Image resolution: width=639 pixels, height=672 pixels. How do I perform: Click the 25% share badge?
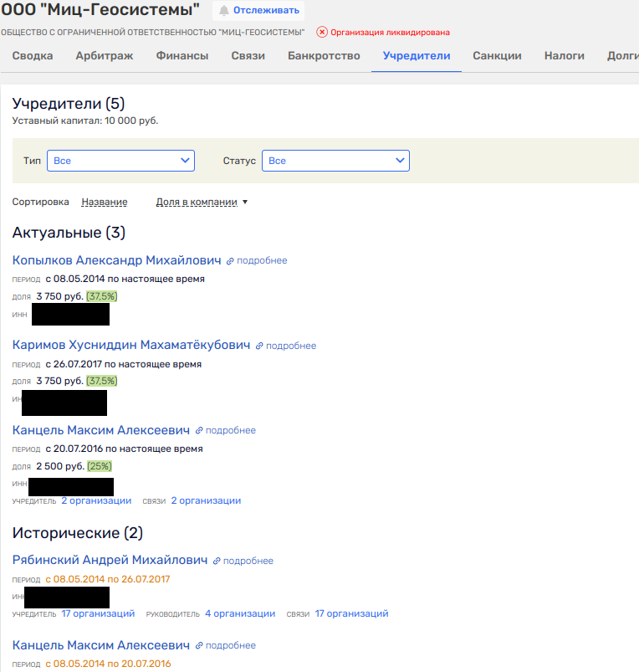point(100,466)
